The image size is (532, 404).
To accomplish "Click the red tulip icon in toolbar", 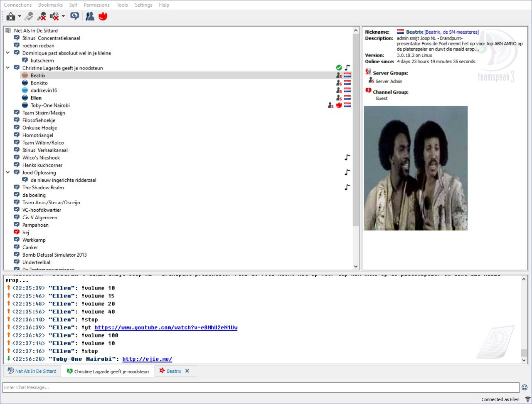I will [103, 16].
